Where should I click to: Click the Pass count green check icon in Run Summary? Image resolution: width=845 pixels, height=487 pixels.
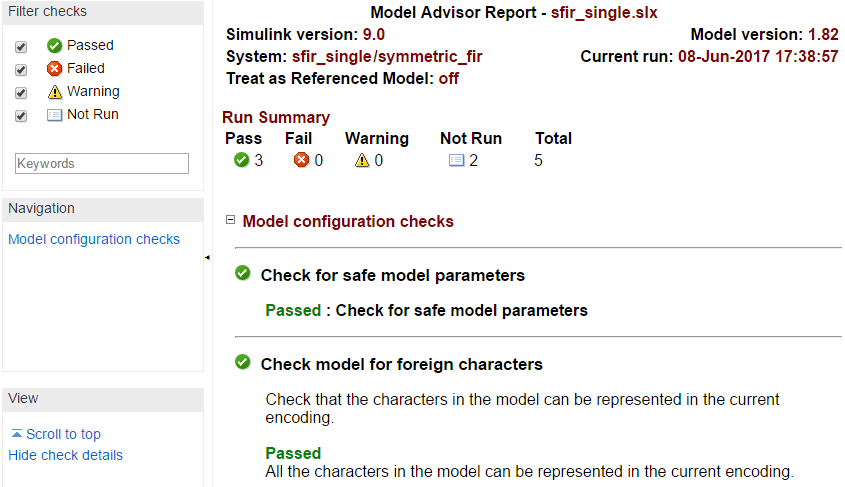[241, 160]
